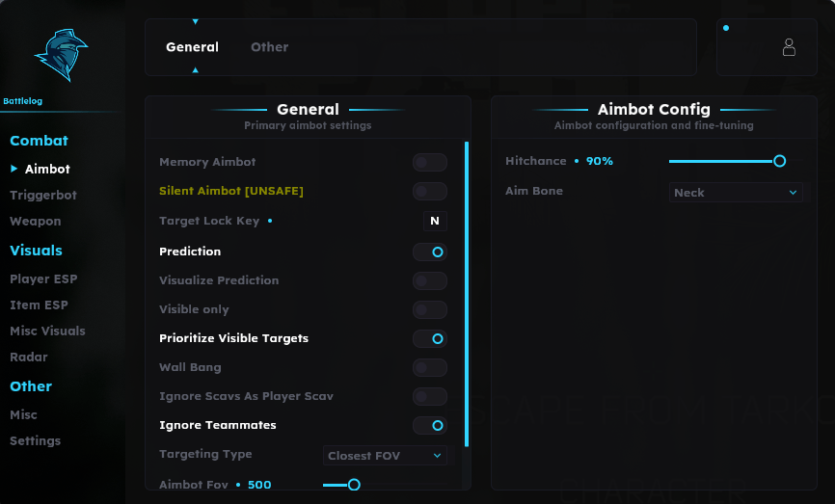Open the Settings sidebar entry
This screenshot has height=504, width=835.
(35, 440)
